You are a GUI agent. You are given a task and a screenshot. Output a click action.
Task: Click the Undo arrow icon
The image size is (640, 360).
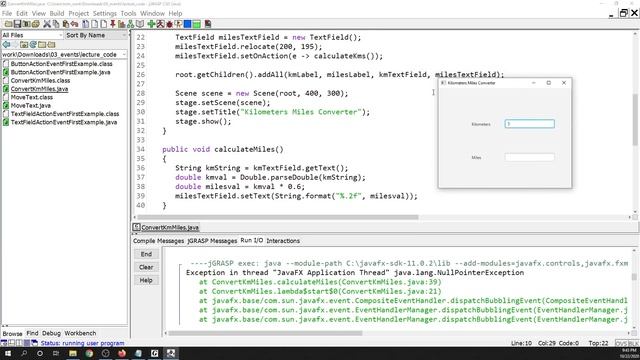tap(74, 24)
